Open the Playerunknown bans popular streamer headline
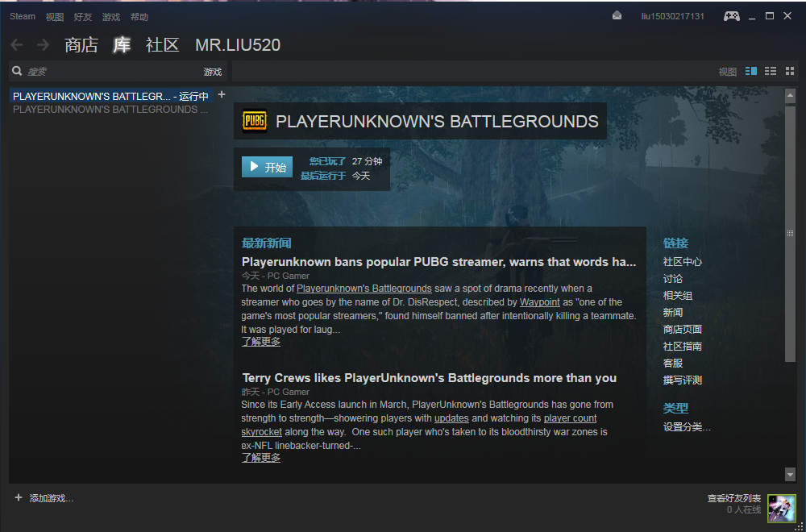Viewport: 806px width, 532px height. click(x=439, y=262)
